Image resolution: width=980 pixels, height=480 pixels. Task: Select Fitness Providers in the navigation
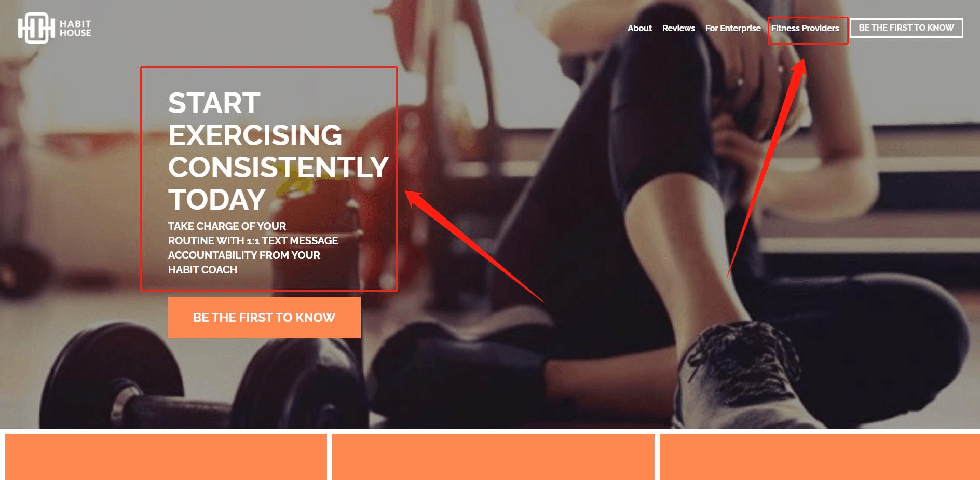coord(805,28)
